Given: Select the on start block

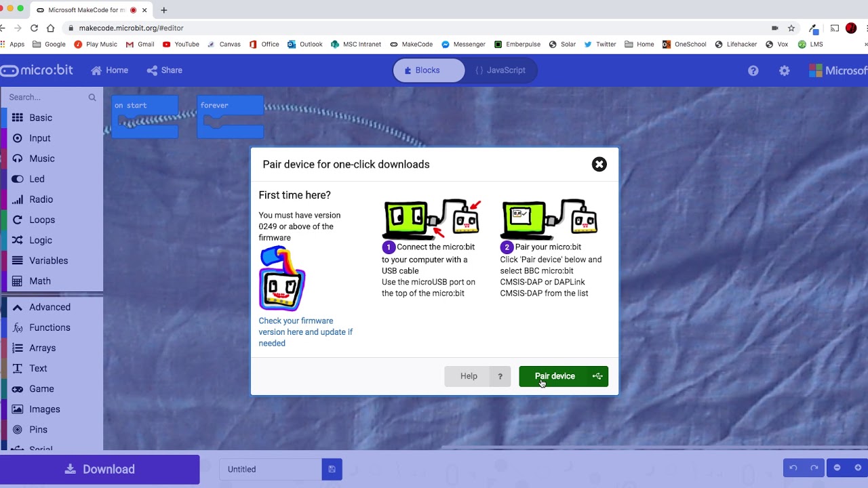Looking at the screenshot, I should pyautogui.click(x=144, y=105).
